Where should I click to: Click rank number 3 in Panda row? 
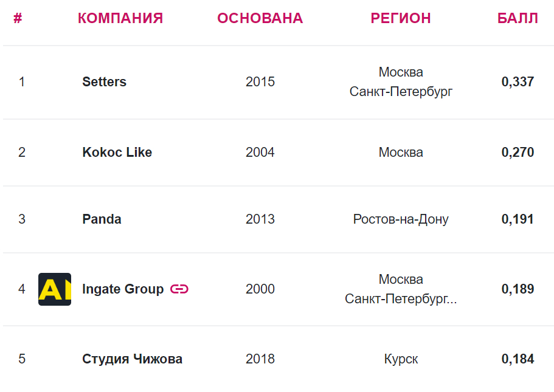pyautogui.click(x=22, y=219)
